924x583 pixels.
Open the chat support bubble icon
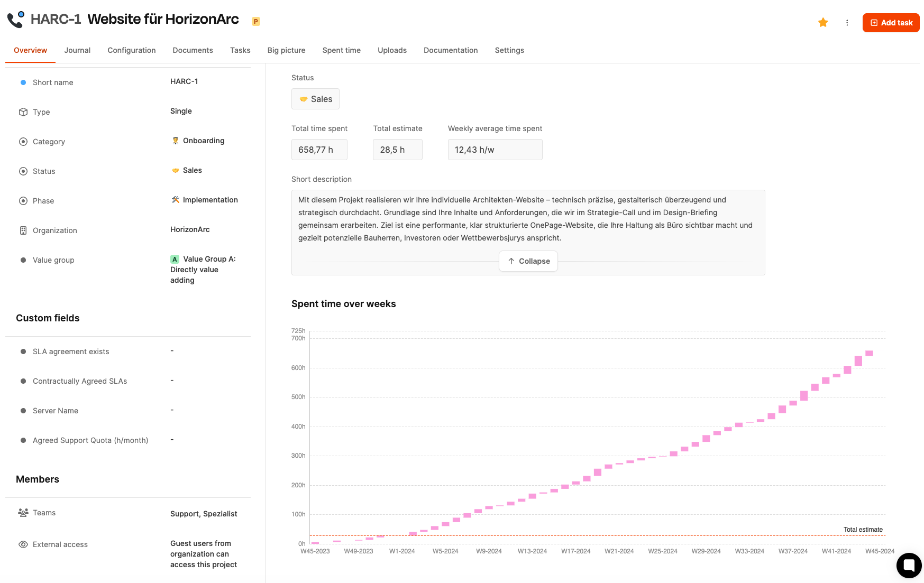[909, 565]
